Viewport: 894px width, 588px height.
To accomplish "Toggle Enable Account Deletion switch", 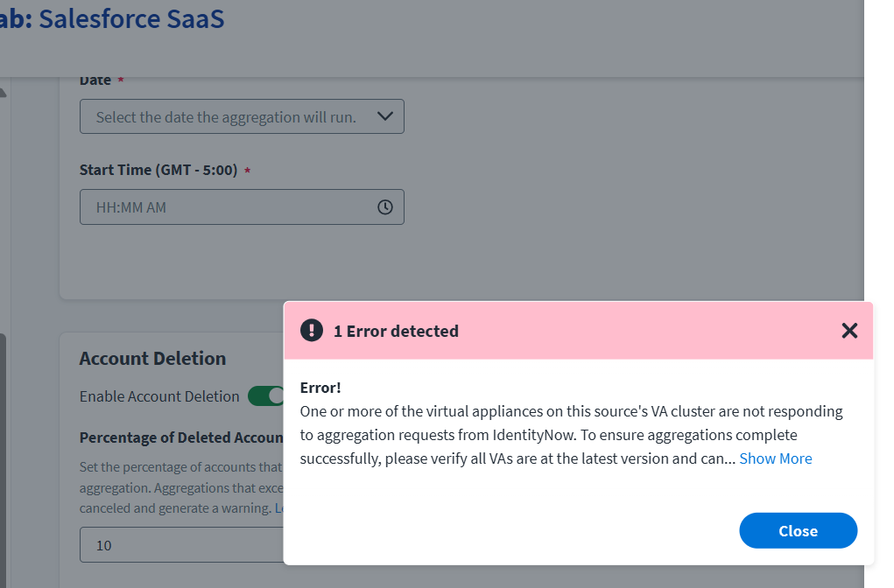I will 266,396.
